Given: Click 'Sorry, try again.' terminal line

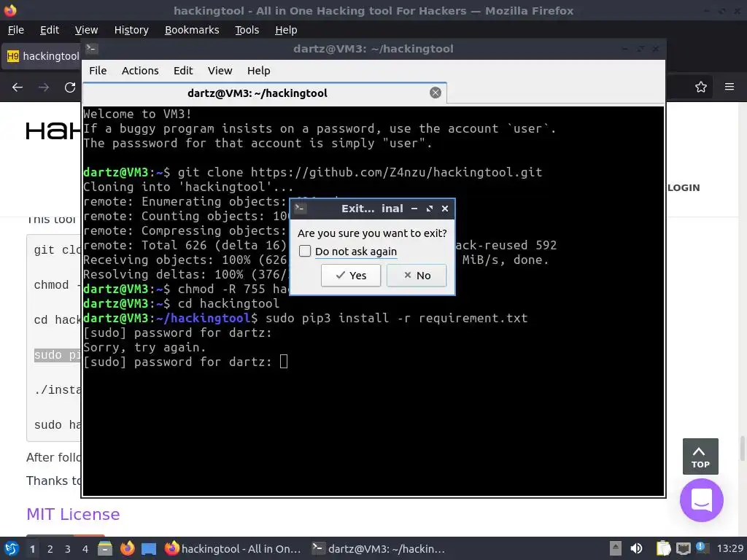Looking at the screenshot, I should [x=144, y=347].
